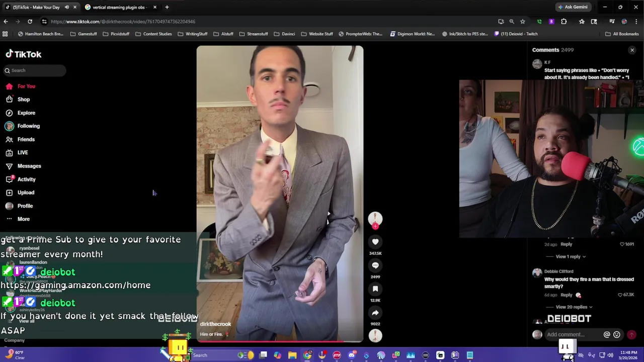
Task: Bookmark this page with the star
Action: click(523, 22)
